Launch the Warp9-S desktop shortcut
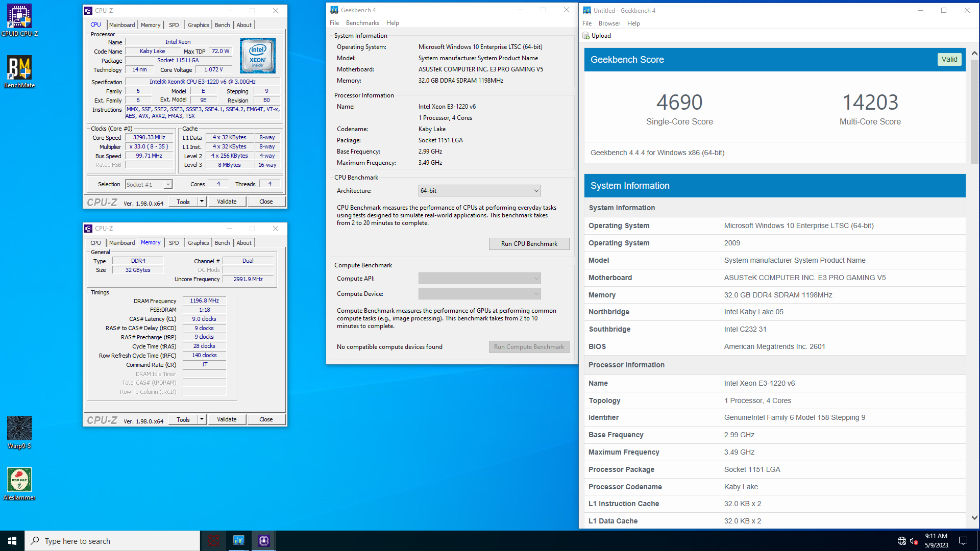Screen dimensions: 980x551 coord(19,433)
